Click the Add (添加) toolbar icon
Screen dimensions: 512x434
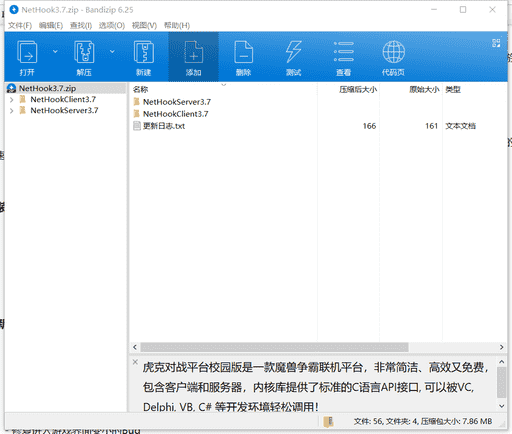[x=194, y=52]
